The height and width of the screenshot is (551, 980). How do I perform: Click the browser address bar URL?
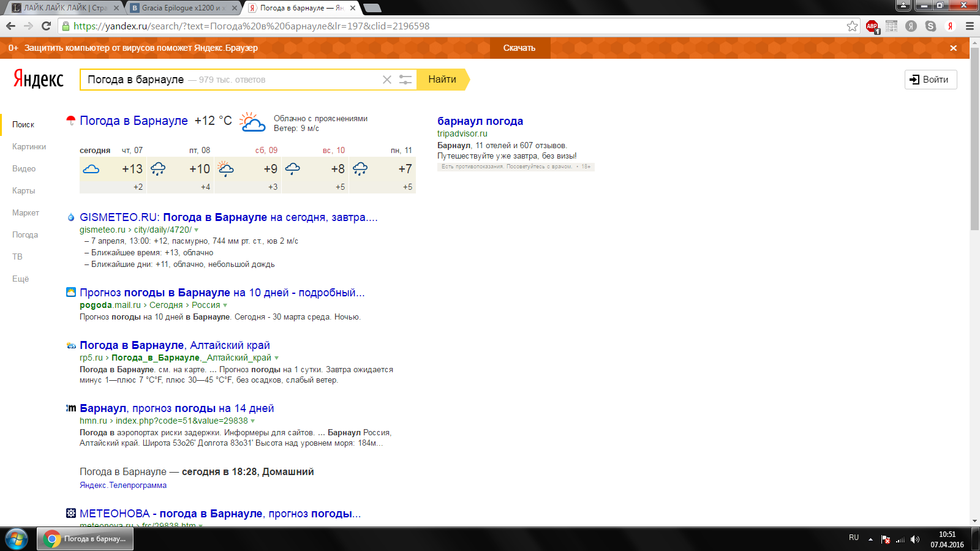[252, 26]
